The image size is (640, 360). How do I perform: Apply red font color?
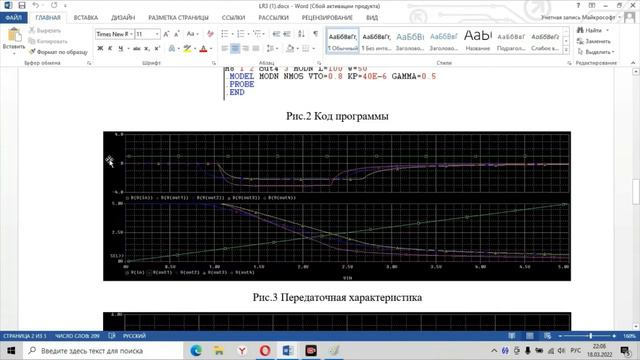(x=203, y=49)
